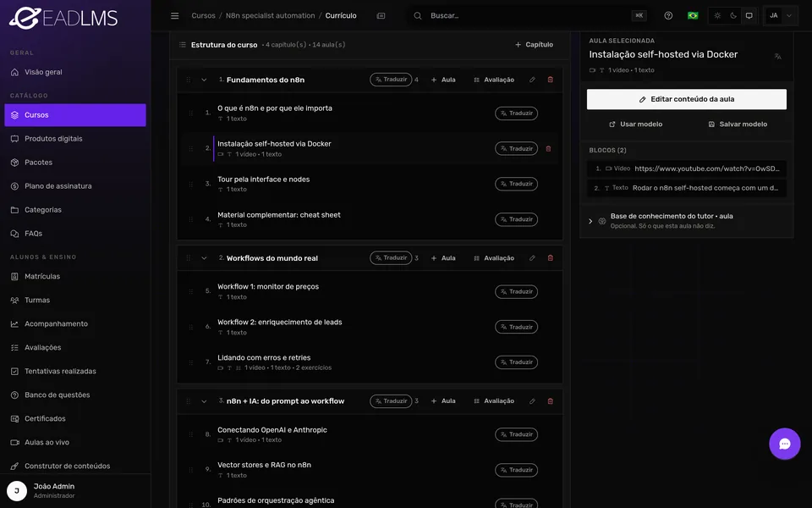This screenshot has width=812, height=508.
Task: Edit Workflows do mundo real pencil icon
Action: click(x=532, y=258)
